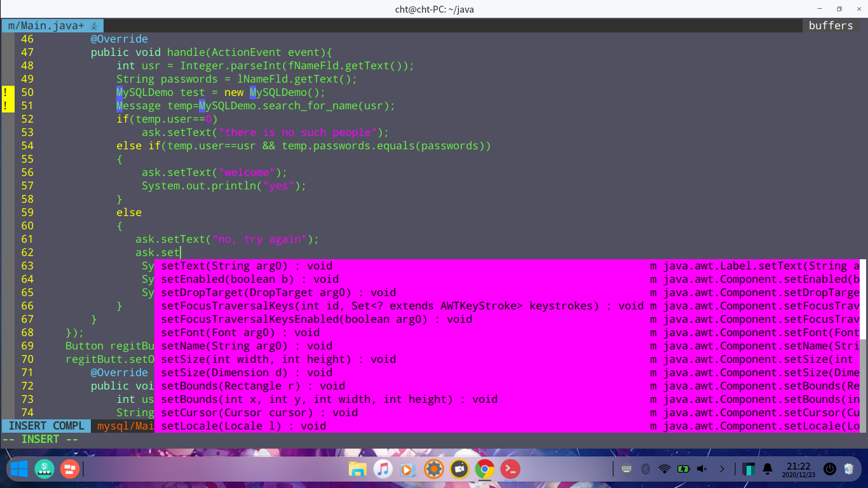Launch the screen recorder camera icon

(x=459, y=469)
